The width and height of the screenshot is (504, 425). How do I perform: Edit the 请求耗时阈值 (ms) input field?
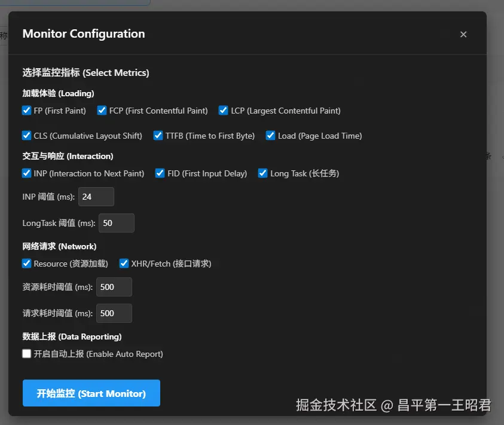point(114,313)
